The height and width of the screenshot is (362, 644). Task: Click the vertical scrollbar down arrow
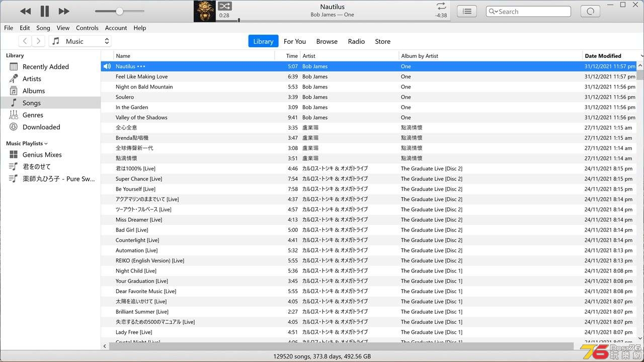(640, 338)
